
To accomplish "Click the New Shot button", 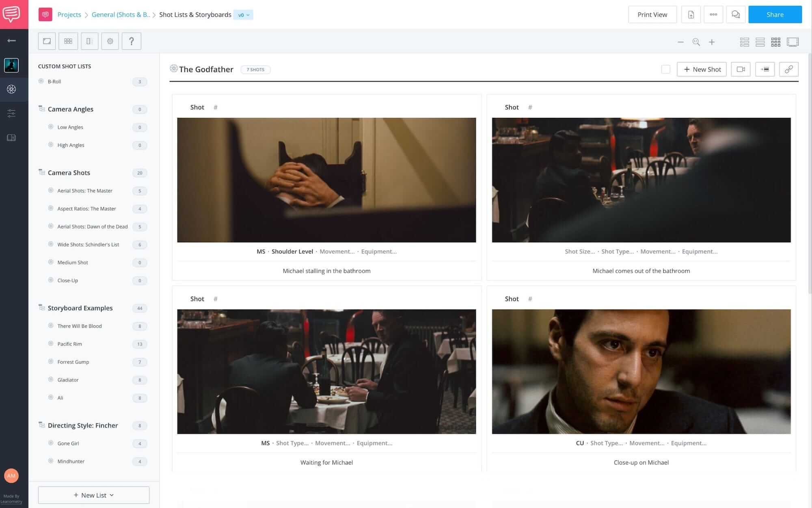I will coord(702,69).
